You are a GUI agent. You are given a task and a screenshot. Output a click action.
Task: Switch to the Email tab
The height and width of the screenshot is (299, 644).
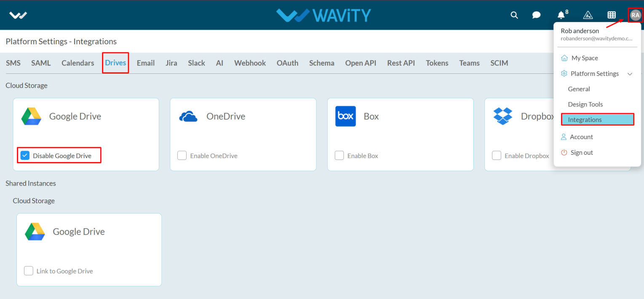point(146,63)
